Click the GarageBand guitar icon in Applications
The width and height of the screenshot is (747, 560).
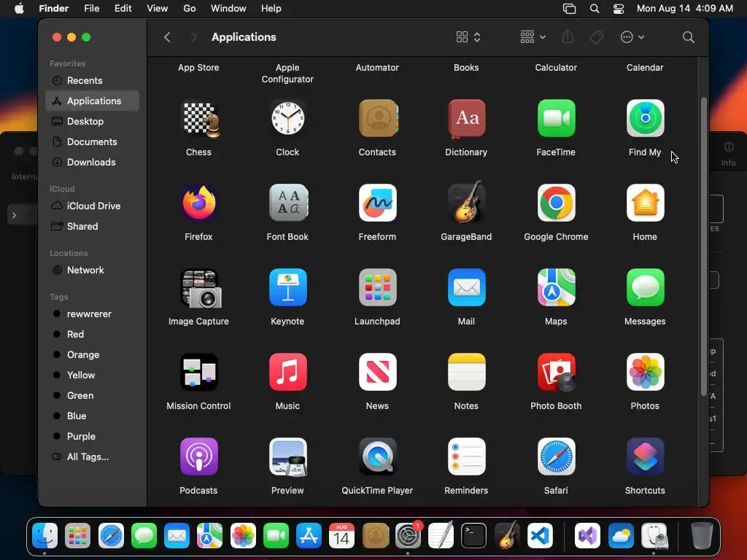(x=466, y=202)
